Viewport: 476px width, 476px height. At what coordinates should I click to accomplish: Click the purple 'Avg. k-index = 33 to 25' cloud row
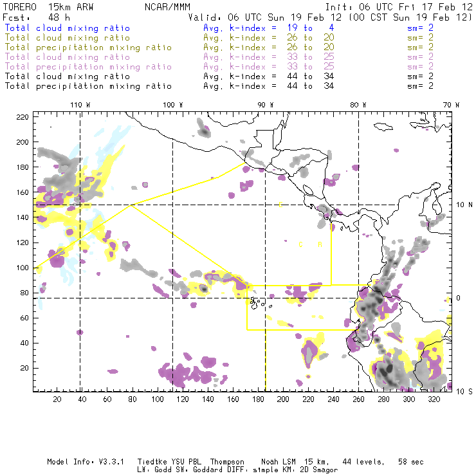[x=258, y=57]
